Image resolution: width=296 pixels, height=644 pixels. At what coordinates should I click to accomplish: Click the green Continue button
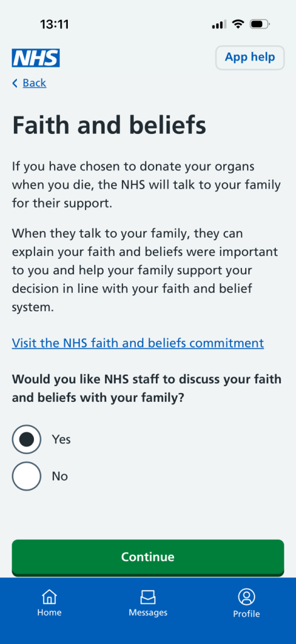(x=148, y=557)
